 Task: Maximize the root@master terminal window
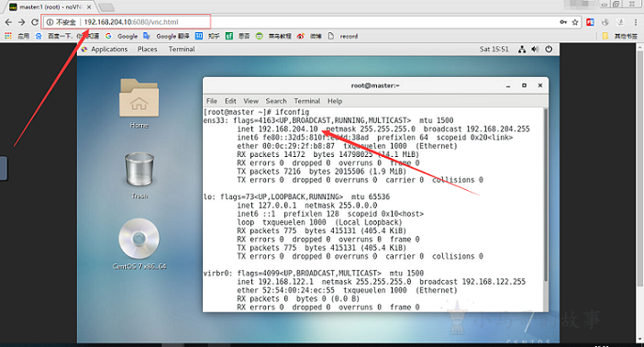tap(524, 85)
